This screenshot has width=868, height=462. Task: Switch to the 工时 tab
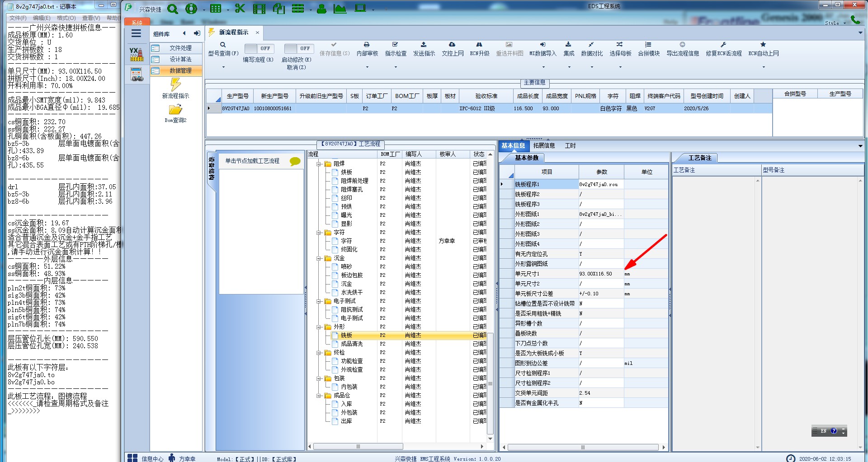(x=570, y=145)
